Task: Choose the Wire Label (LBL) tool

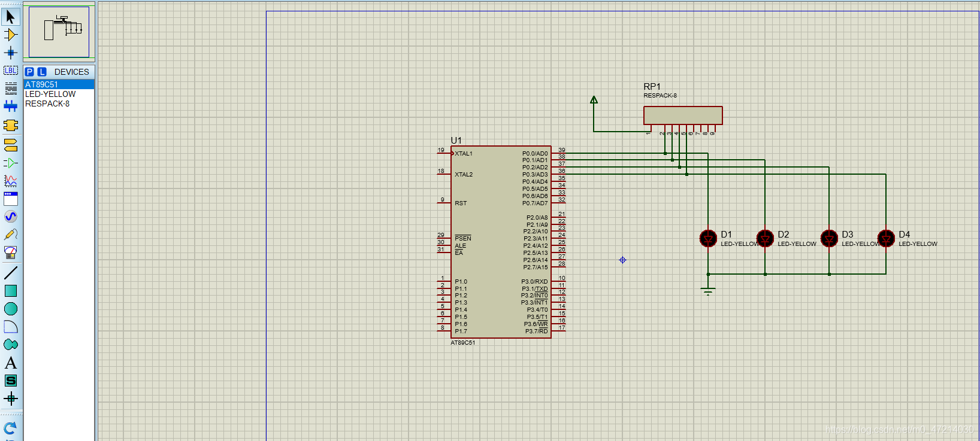Action: [10, 71]
